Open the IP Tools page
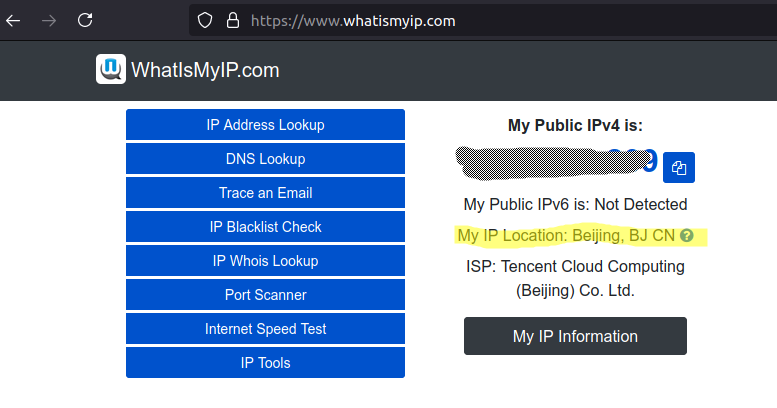This screenshot has height=408, width=777. [x=265, y=363]
